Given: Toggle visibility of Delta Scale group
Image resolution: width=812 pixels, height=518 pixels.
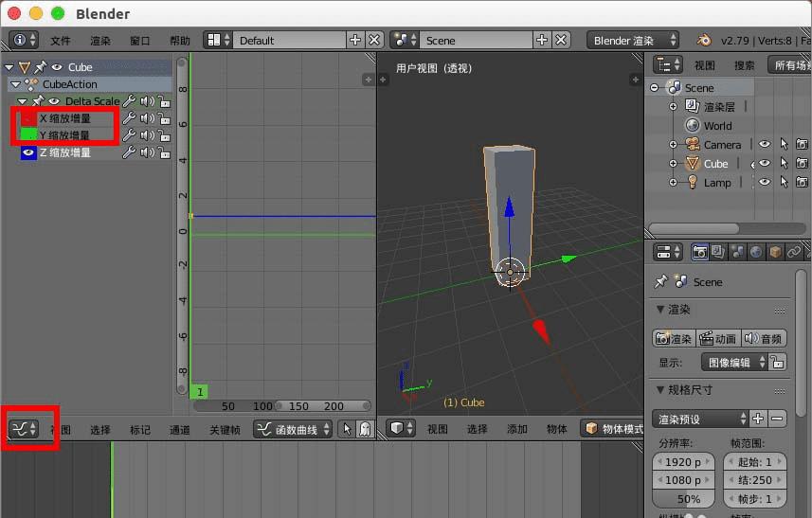Looking at the screenshot, I should pos(54,101).
